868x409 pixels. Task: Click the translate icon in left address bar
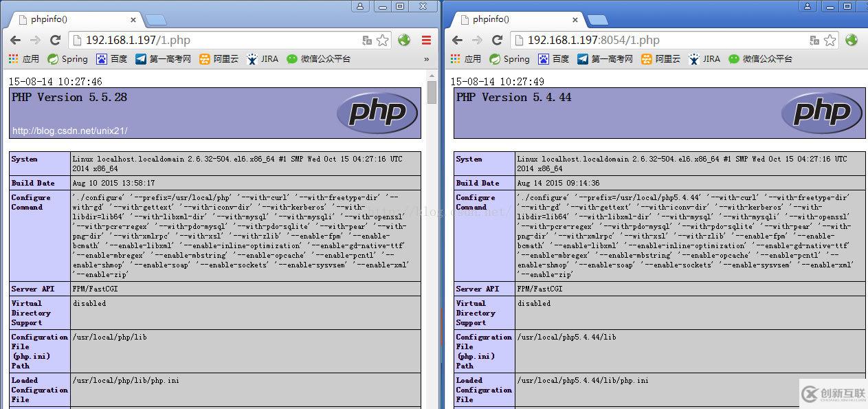coord(368,41)
